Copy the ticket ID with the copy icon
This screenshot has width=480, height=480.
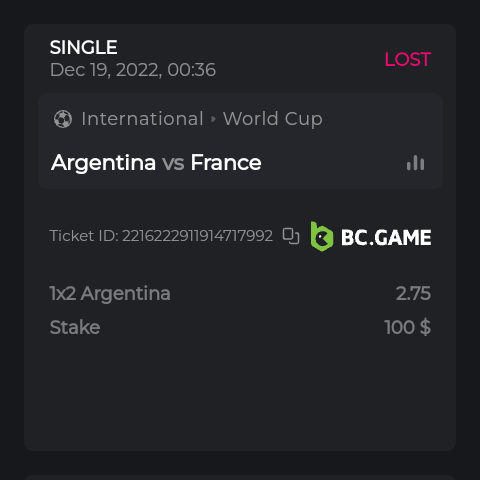(x=291, y=236)
